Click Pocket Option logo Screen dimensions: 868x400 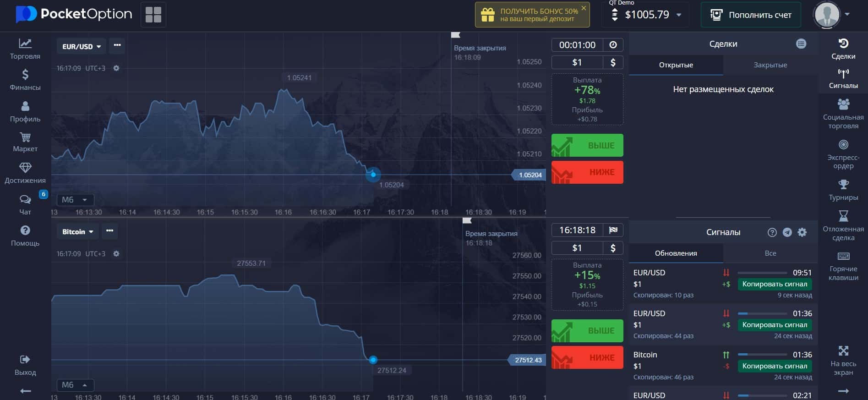(x=74, y=14)
